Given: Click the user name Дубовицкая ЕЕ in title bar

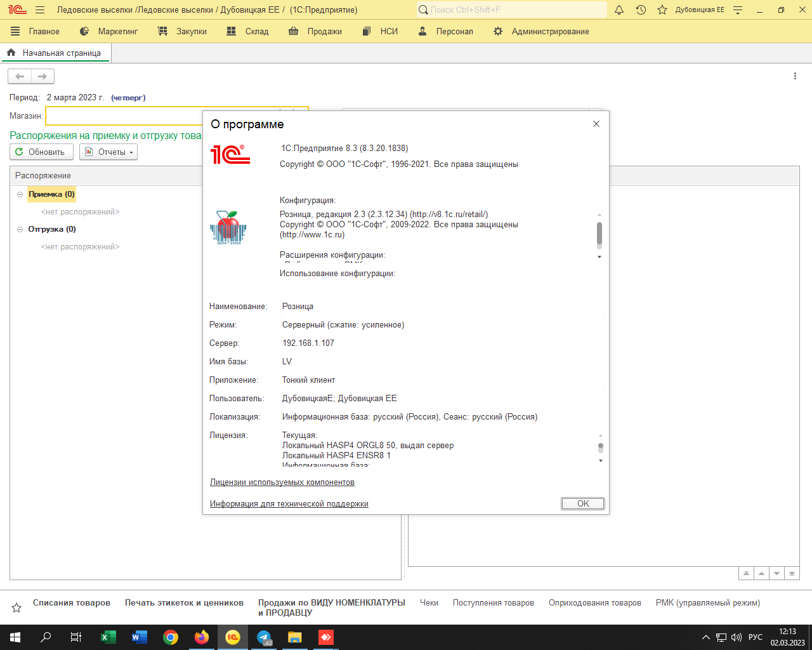Looking at the screenshot, I should (700, 10).
